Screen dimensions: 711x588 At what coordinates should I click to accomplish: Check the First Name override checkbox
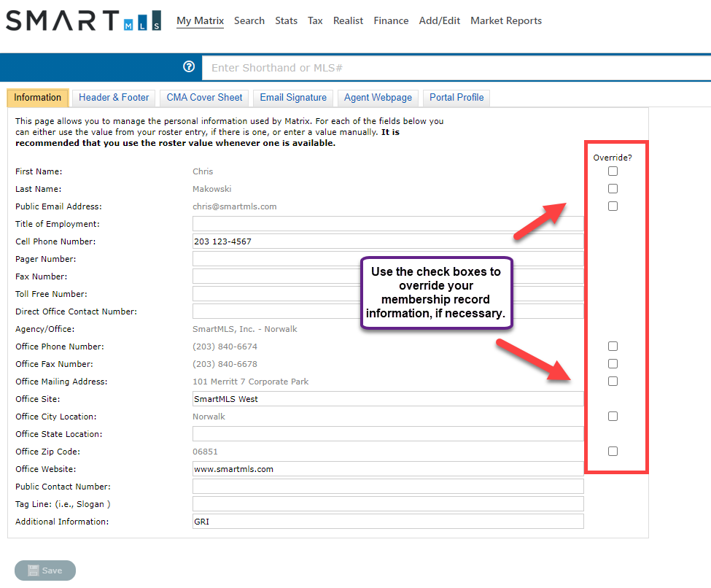tap(613, 171)
